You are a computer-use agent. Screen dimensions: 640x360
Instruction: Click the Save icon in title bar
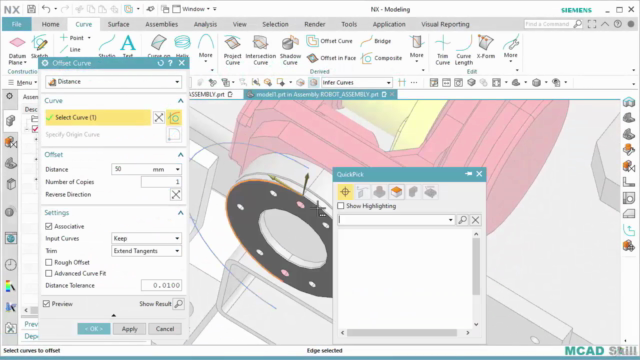(x=31, y=9)
